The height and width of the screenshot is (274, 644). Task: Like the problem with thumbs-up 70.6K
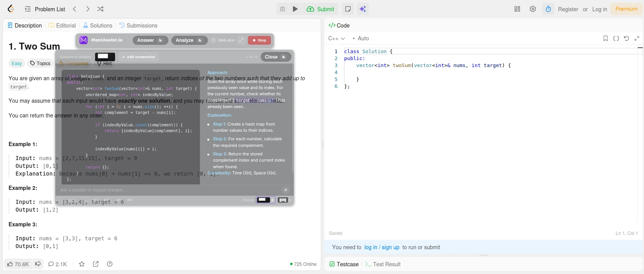(x=18, y=264)
